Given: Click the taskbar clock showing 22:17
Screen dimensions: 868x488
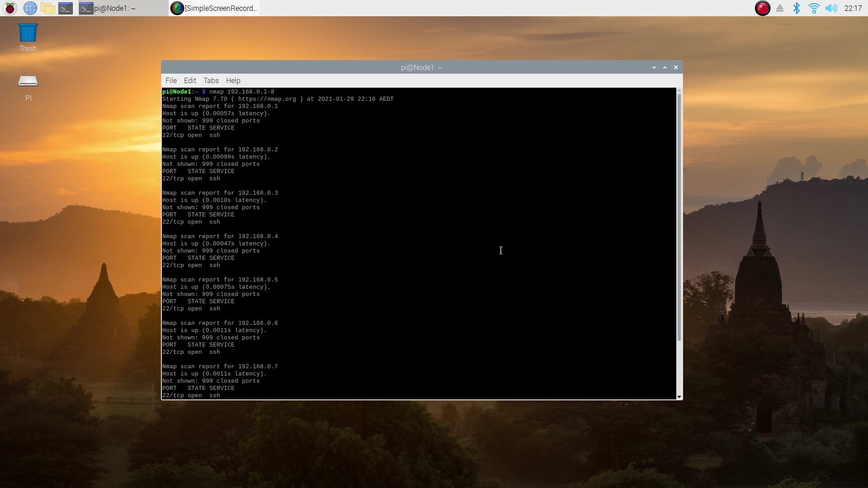Looking at the screenshot, I should coord(853,8).
